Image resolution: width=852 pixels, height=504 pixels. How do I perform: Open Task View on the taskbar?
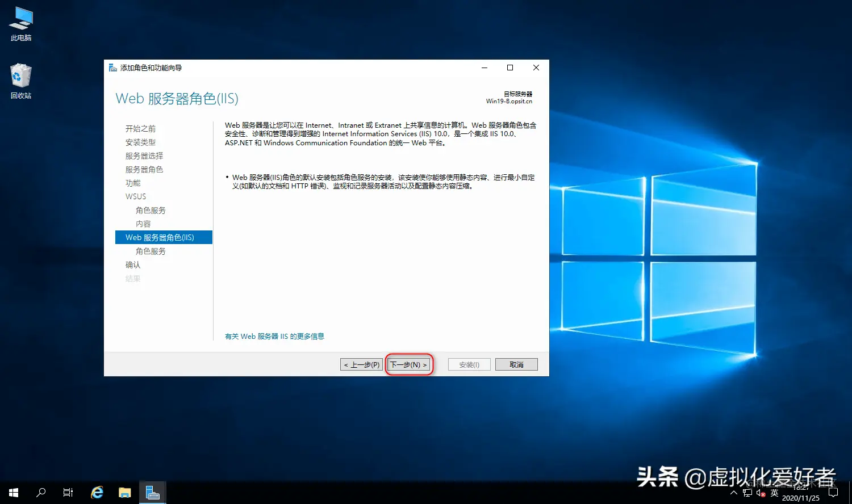point(68,492)
